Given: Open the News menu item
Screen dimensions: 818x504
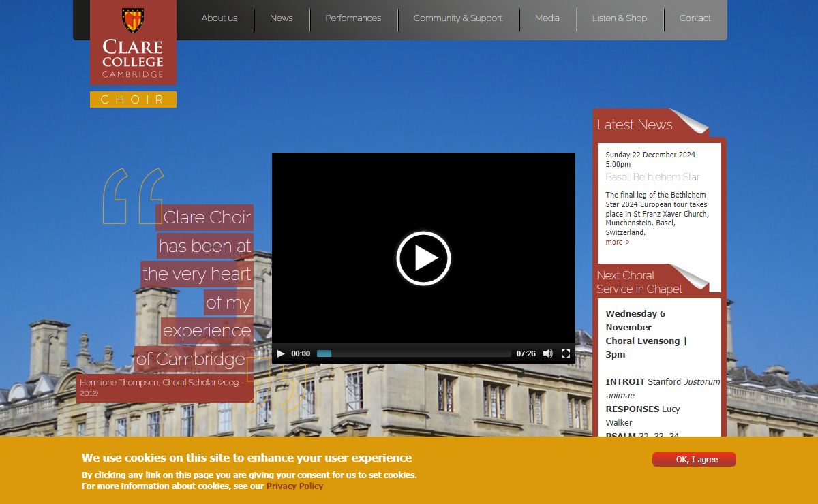Looking at the screenshot, I should coord(282,18).
